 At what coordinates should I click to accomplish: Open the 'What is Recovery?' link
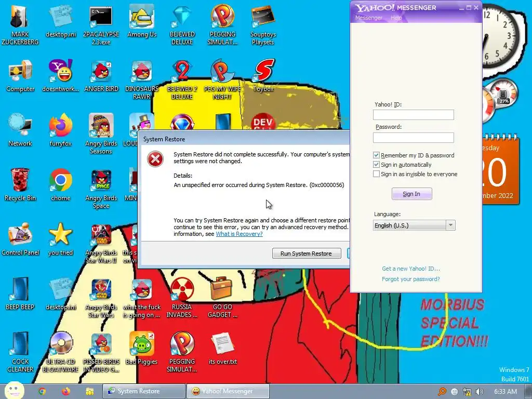tap(239, 234)
